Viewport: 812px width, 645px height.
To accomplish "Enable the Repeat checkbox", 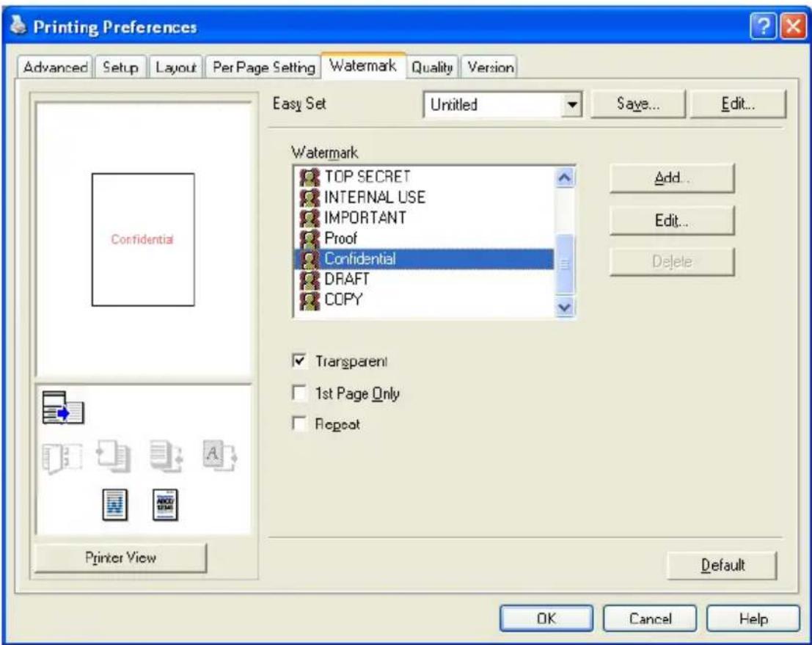I will pyautogui.click(x=299, y=424).
